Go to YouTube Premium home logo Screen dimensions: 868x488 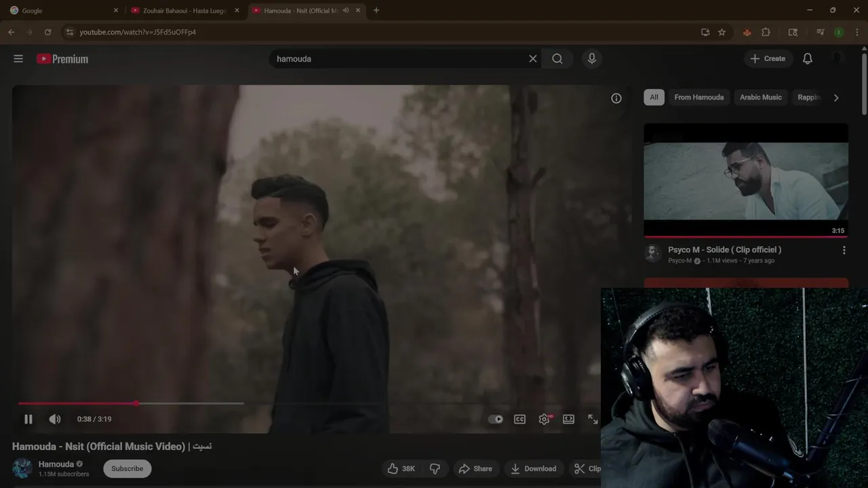(62, 59)
